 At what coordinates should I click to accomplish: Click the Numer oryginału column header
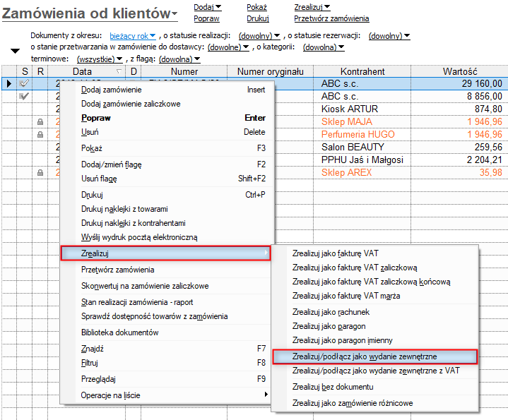point(270,71)
